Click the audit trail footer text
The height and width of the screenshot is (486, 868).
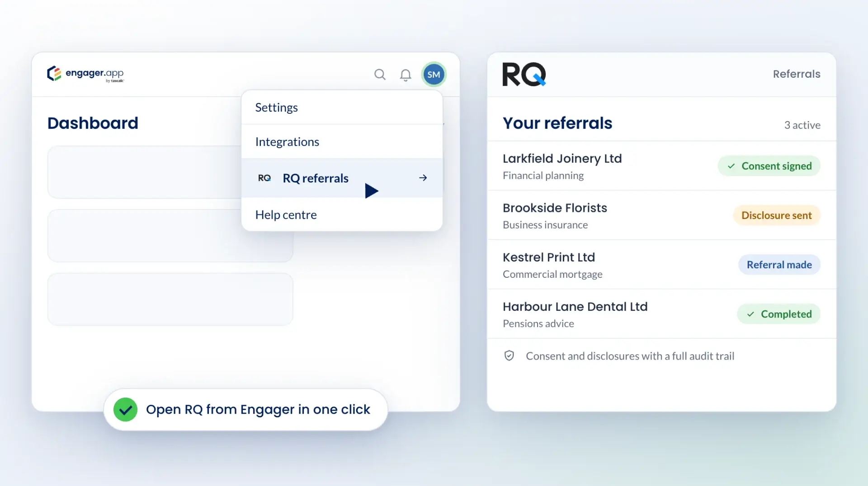point(630,356)
